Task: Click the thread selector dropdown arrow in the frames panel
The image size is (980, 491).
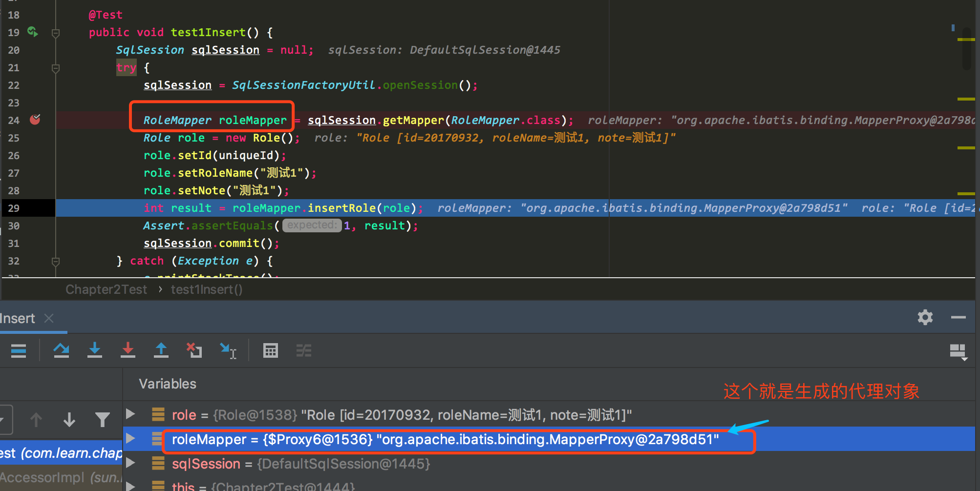Action: pyautogui.click(x=2, y=420)
